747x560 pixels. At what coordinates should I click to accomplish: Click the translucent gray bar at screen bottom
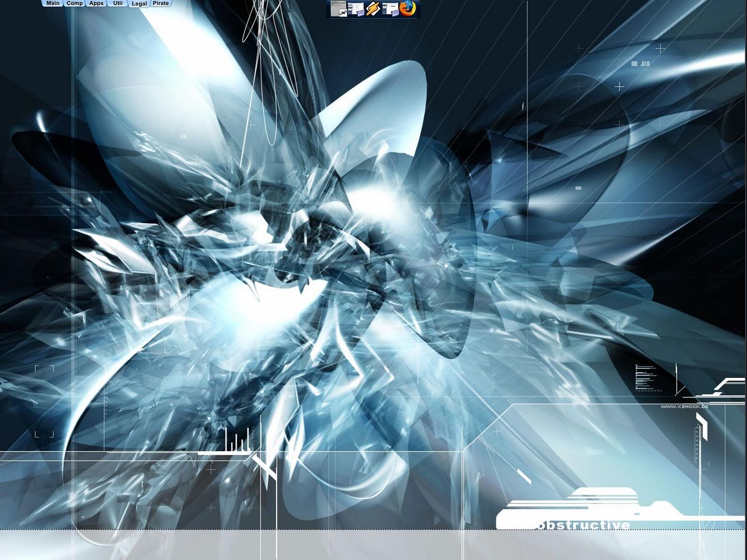374,544
